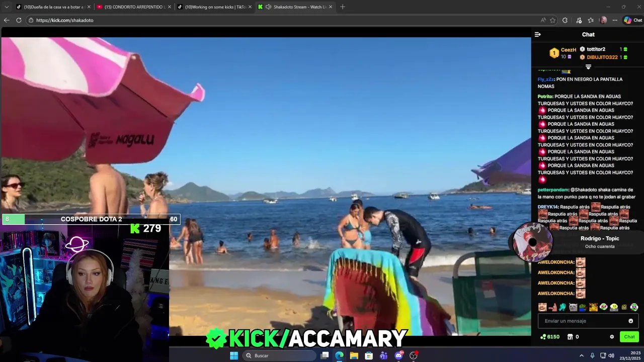
Task: Click the site info lock icon in address bar
Action: click(31, 20)
